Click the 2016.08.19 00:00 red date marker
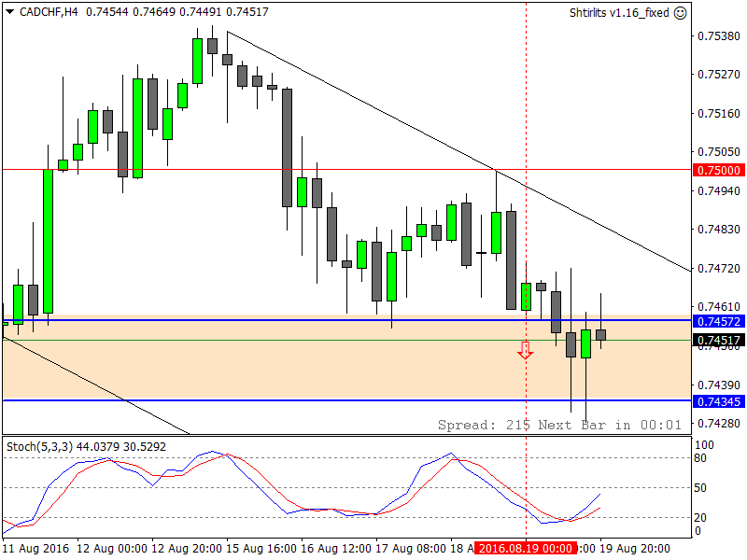Viewport: 747px width, 560px height. coord(526,548)
